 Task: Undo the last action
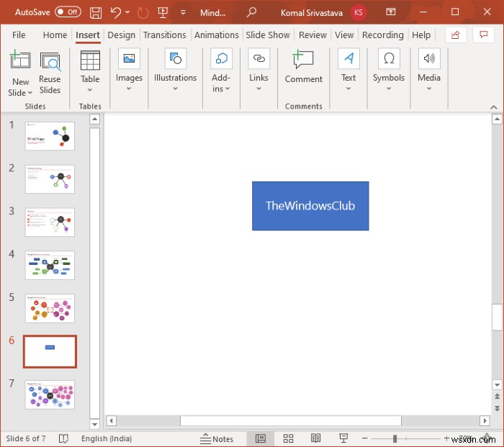click(116, 12)
